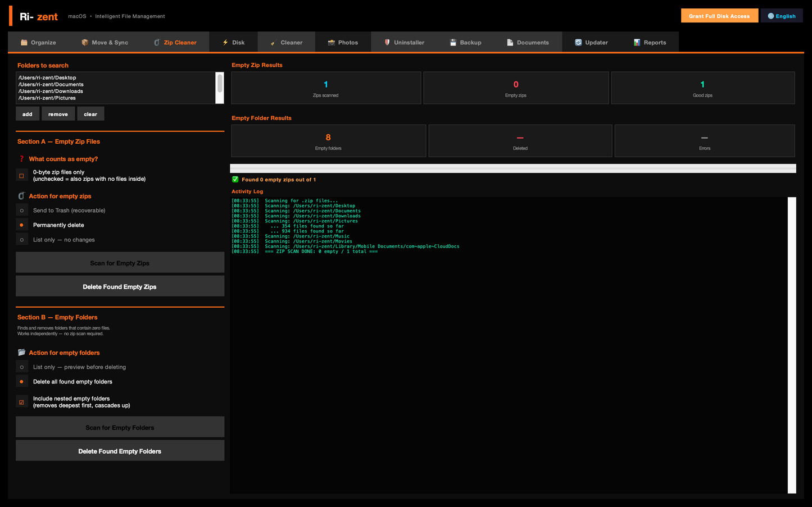Image resolution: width=812 pixels, height=507 pixels.
Task: Click the Documents page icon
Action: [510, 43]
